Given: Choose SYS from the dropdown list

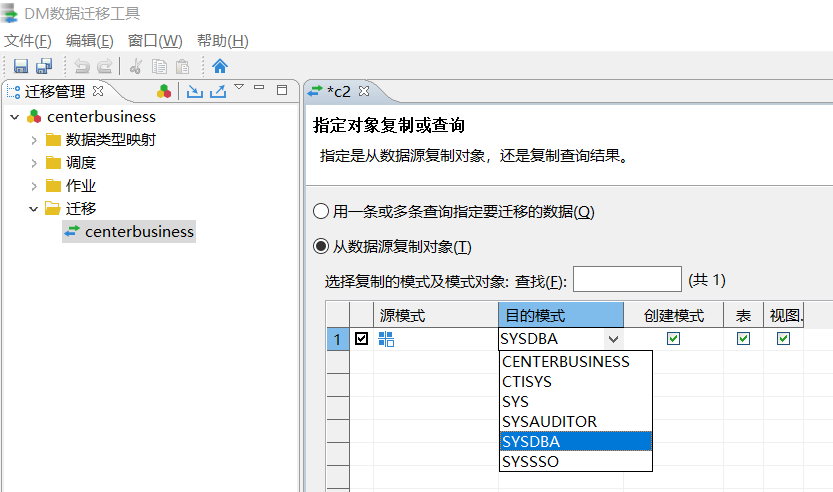Looking at the screenshot, I should tap(576, 402).
